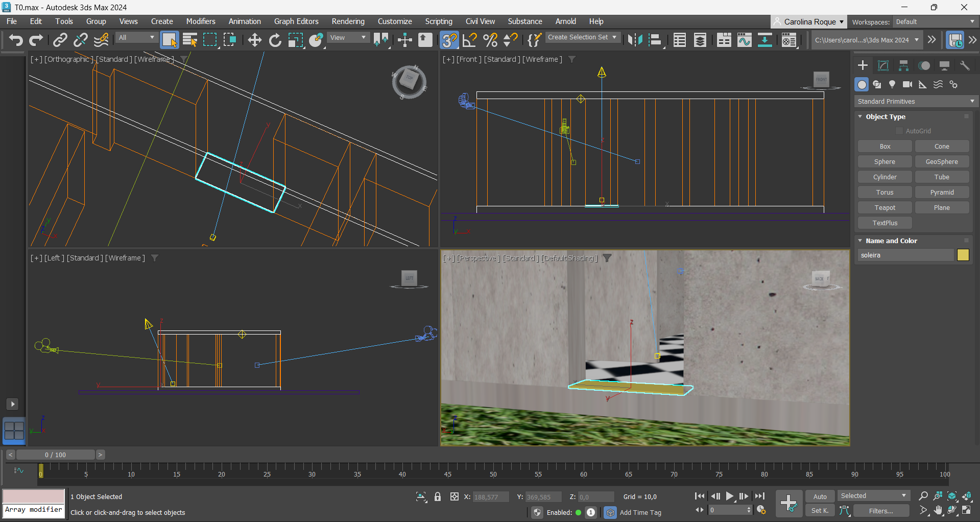The height and width of the screenshot is (522, 980).
Task: Collapse the Object Type rollout
Action: [x=886, y=116]
